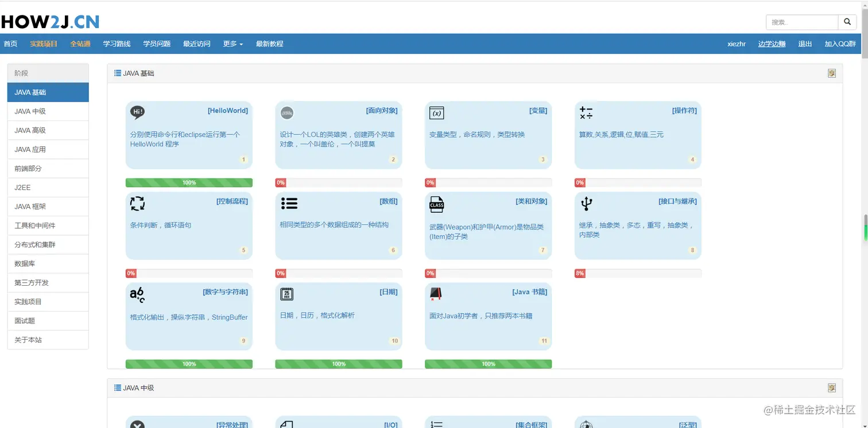Open 学习路线 in the navigation bar
The width and height of the screenshot is (868, 428).
(117, 44)
